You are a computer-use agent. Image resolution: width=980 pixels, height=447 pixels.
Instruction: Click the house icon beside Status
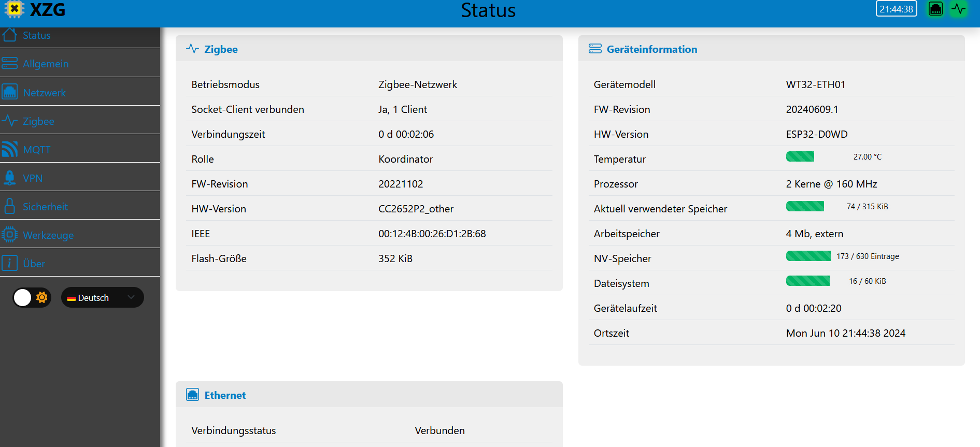[10, 35]
